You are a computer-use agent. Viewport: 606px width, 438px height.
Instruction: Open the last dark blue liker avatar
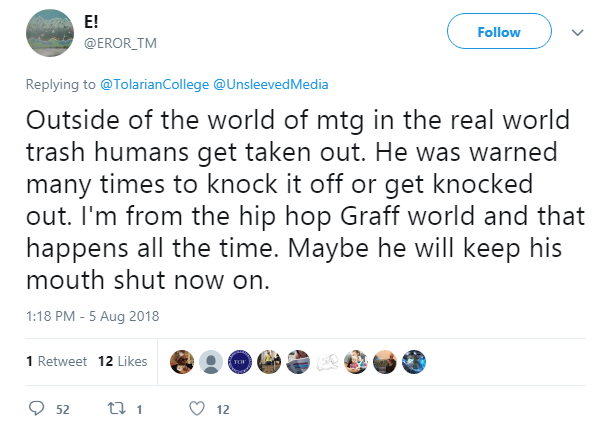(x=414, y=362)
